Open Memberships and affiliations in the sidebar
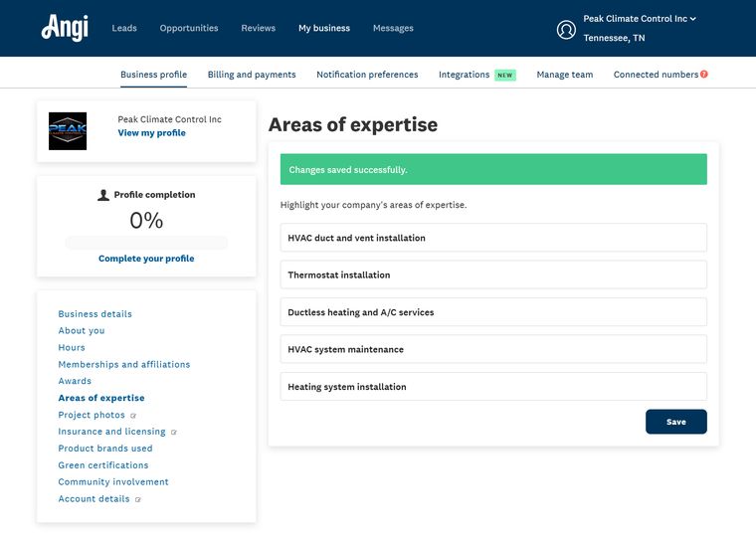 [124, 364]
